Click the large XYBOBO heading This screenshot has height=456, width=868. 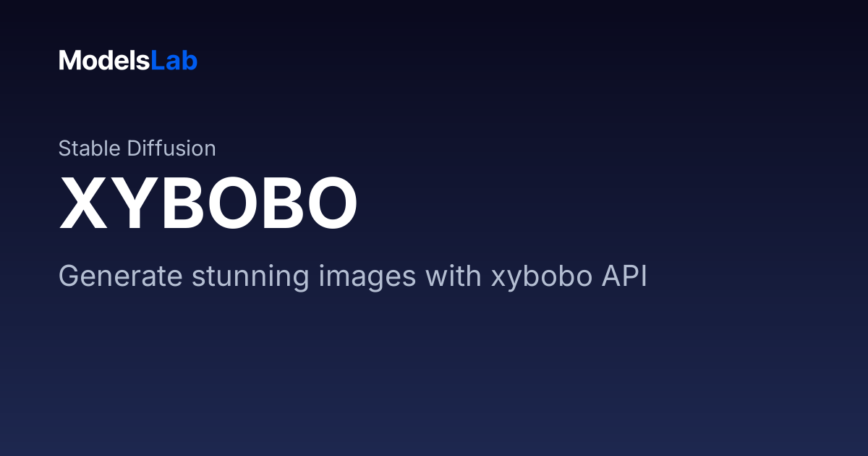208,203
